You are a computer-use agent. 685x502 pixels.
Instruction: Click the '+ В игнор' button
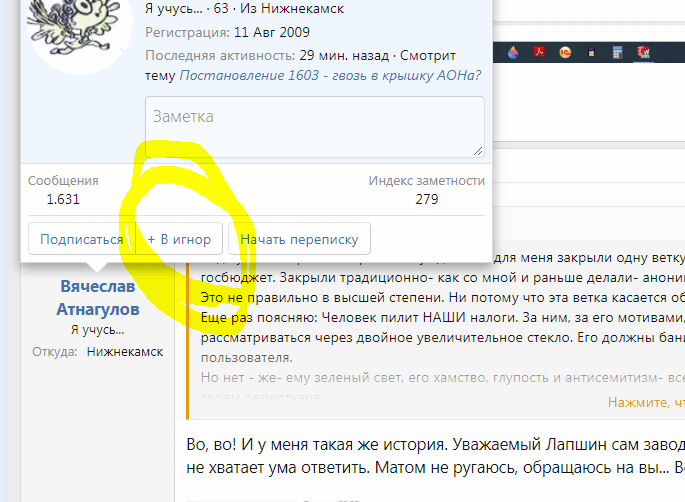179,240
